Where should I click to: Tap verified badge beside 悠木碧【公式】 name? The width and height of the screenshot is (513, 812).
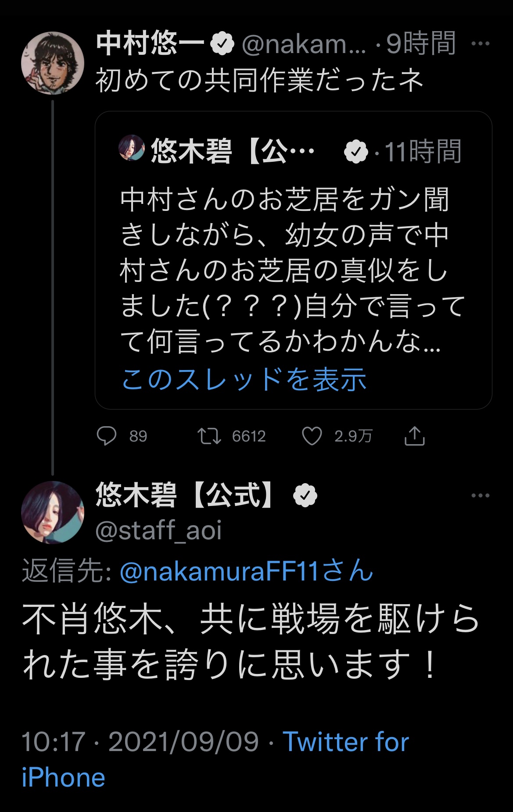305,495
